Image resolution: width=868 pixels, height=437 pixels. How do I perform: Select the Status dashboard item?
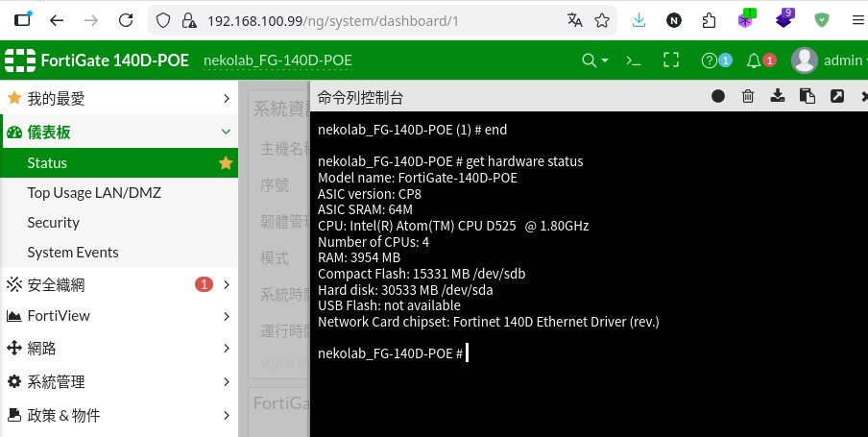tap(119, 163)
